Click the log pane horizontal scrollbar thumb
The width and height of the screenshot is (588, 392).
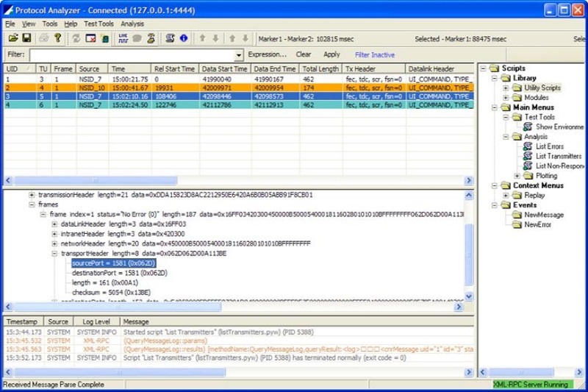tap(120, 372)
